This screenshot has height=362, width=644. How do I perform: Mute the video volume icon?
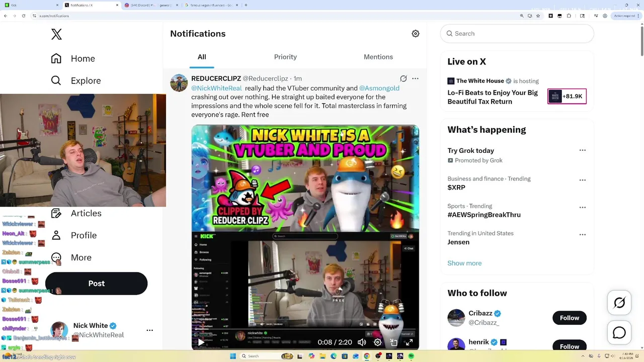tap(362, 342)
